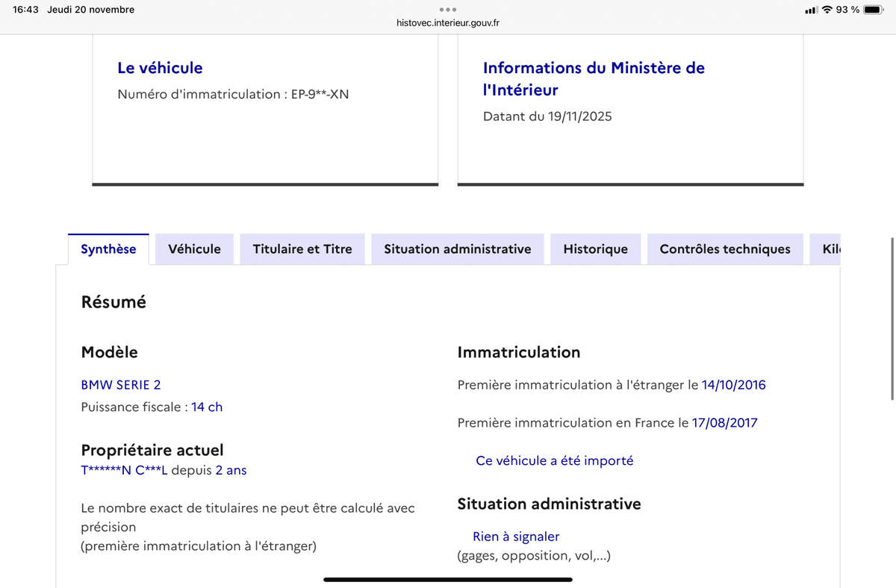Switch to the Véhicule tab
Image resolution: width=896 pixels, height=588 pixels.
pos(194,249)
